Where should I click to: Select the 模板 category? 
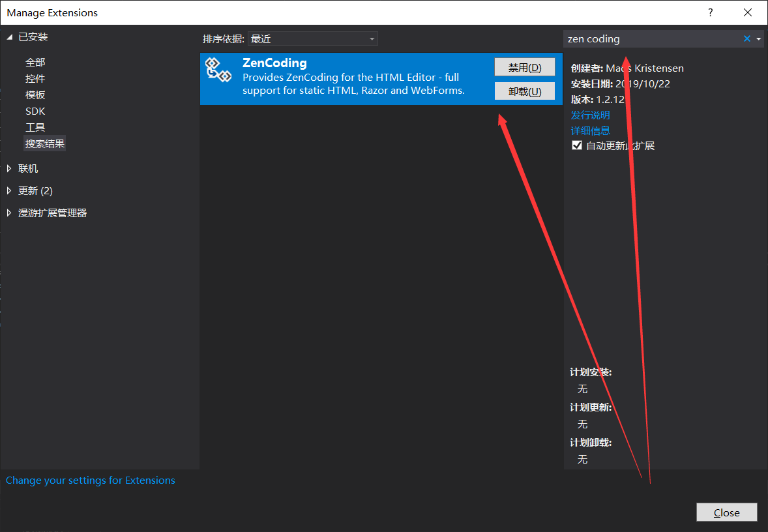click(35, 95)
